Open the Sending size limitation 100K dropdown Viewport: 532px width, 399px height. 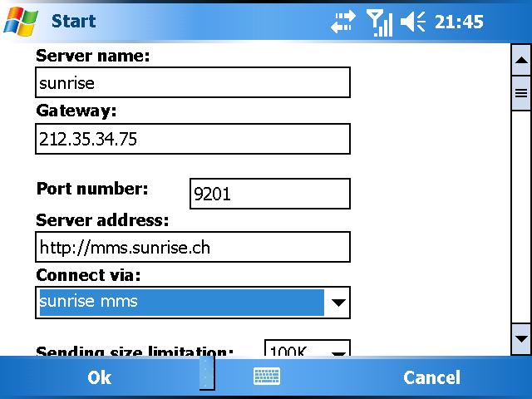point(307,348)
